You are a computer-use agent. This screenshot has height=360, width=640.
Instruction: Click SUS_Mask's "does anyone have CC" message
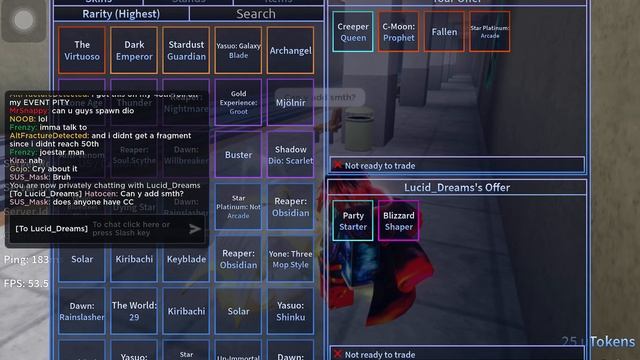click(x=71, y=202)
